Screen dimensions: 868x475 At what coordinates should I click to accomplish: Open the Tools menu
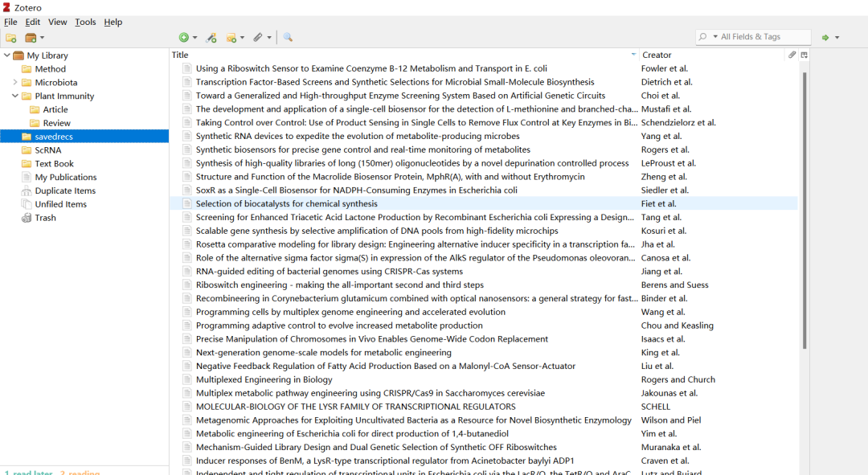click(x=85, y=23)
